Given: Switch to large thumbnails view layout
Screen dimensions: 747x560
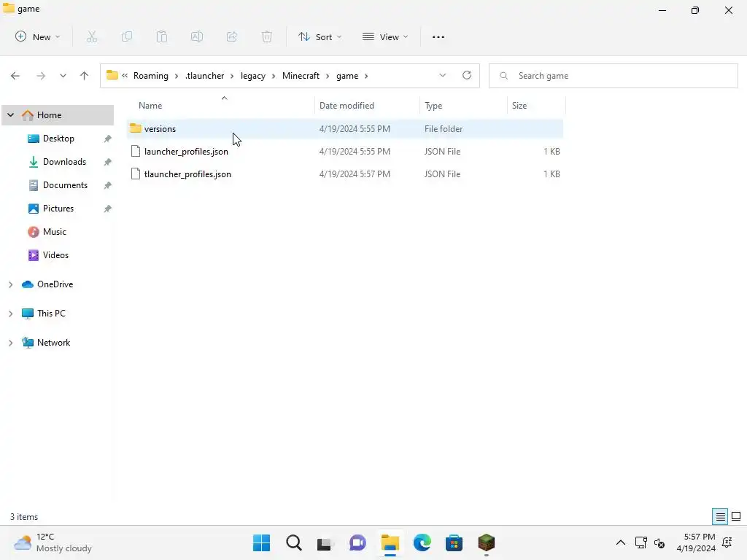Looking at the screenshot, I should pyautogui.click(x=736, y=516).
